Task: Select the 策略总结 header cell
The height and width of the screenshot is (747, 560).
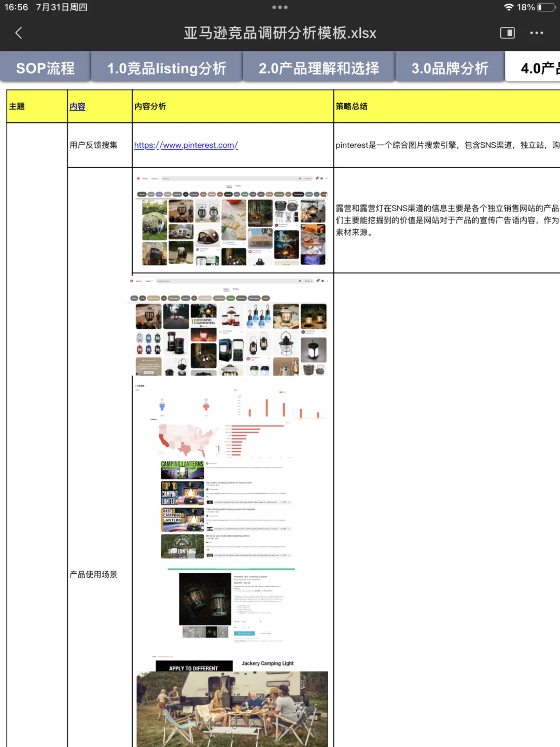Action: tap(447, 106)
